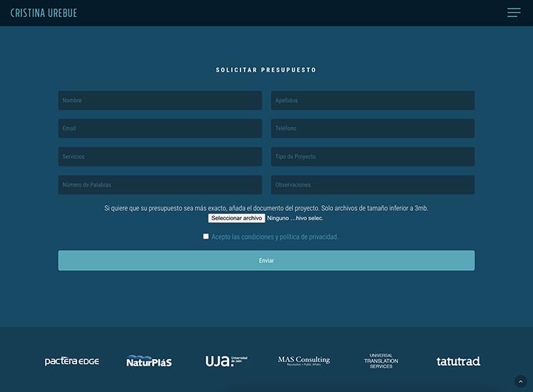Focus the Nombre input field
Screen dimensions: 533x392
(160, 100)
